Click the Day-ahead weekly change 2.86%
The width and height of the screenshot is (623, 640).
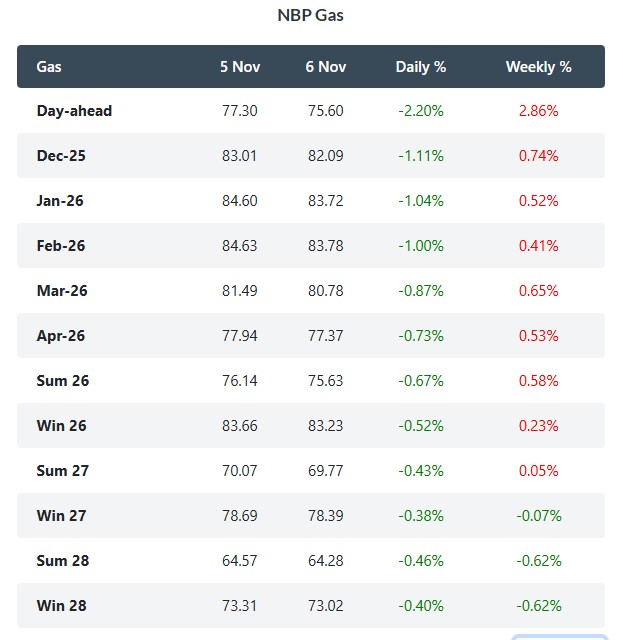coord(538,111)
